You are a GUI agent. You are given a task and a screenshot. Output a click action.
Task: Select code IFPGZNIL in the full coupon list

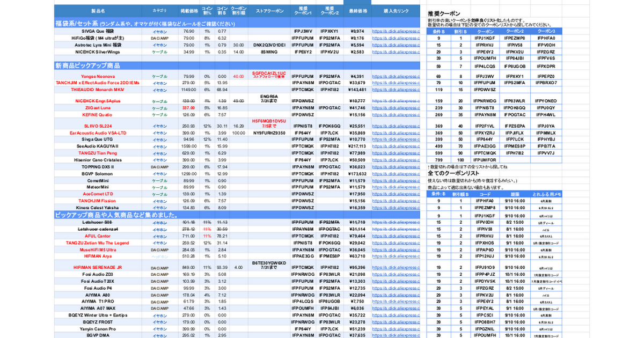485,328
